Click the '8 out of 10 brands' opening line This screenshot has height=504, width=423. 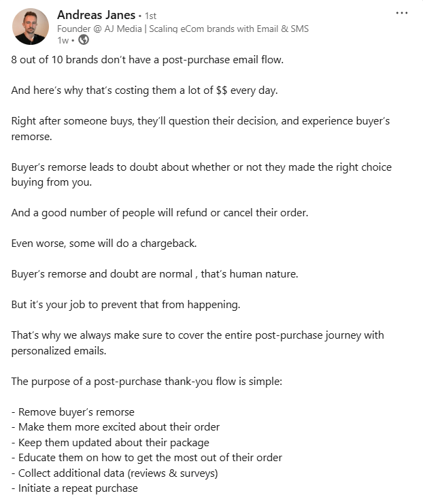coord(147,60)
